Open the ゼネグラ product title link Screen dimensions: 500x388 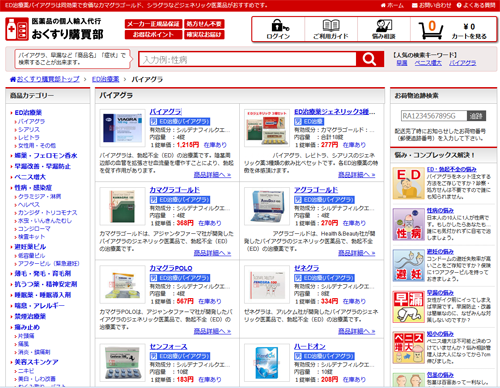pos(306,268)
